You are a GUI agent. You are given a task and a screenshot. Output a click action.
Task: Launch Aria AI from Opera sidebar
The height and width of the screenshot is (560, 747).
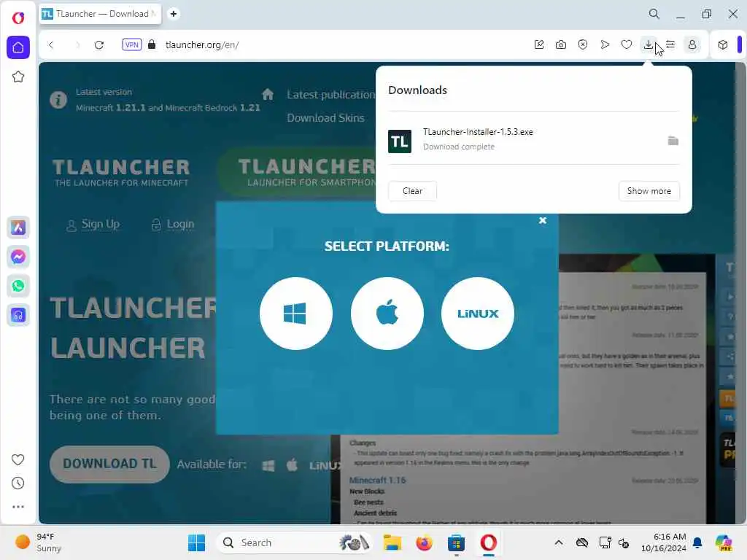coord(18,227)
